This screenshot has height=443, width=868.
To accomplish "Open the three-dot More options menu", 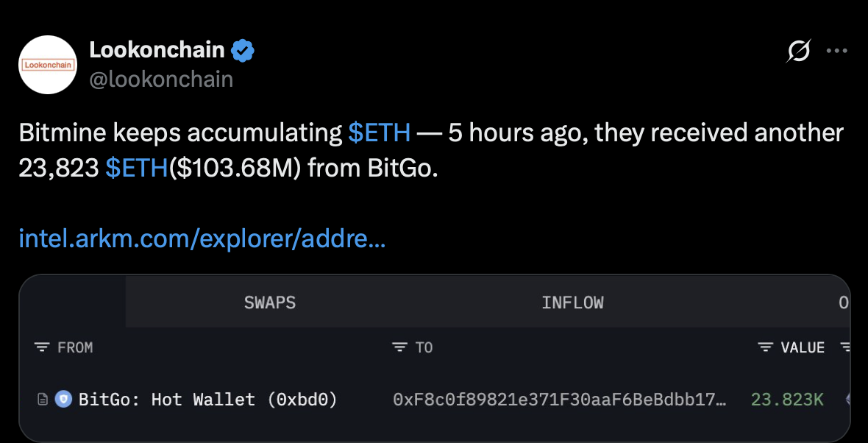I will pos(838,52).
